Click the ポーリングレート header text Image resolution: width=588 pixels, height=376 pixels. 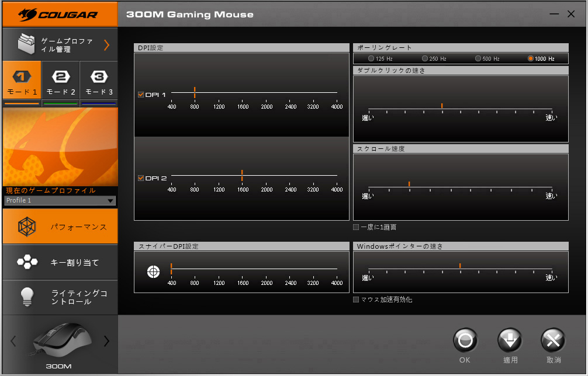[x=385, y=47]
